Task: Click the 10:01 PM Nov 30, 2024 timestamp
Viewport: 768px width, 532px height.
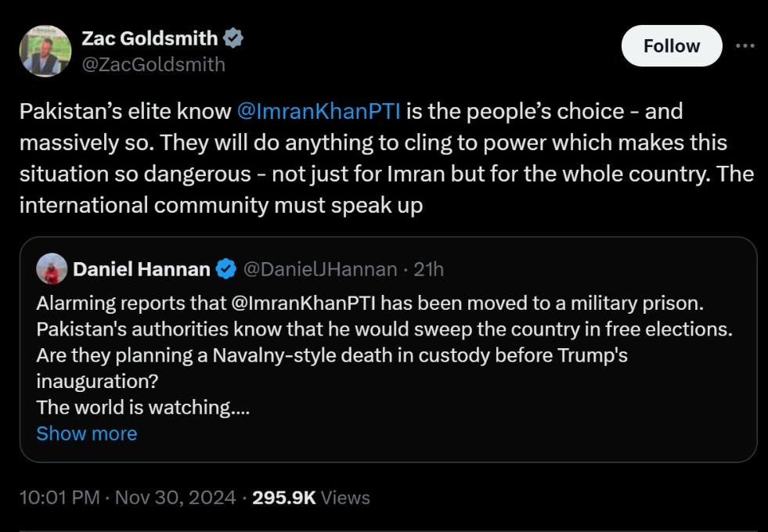Action: [x=127, y=498]
